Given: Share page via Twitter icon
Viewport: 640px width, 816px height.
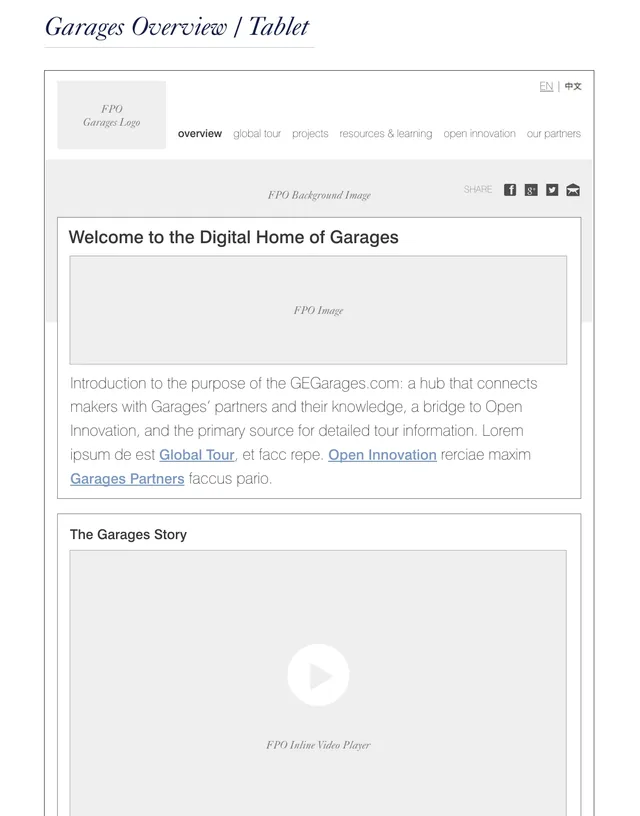Looking at the screenshot, I should click(x=552, y=190).
